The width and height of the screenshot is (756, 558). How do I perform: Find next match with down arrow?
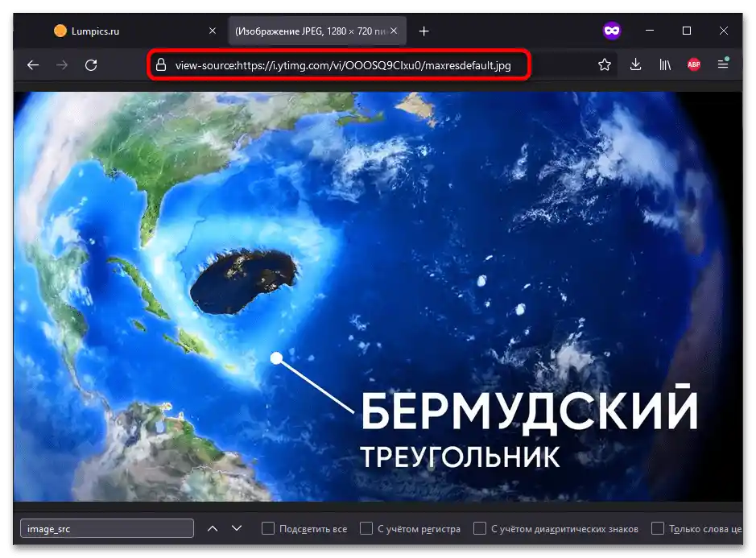coord(236,528)
